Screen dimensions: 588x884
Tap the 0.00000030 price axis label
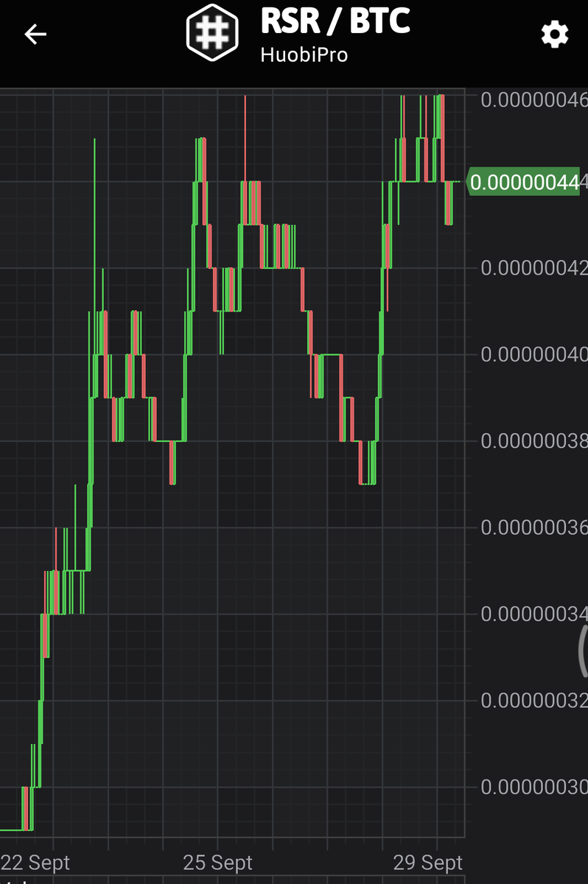pos(534,787)
